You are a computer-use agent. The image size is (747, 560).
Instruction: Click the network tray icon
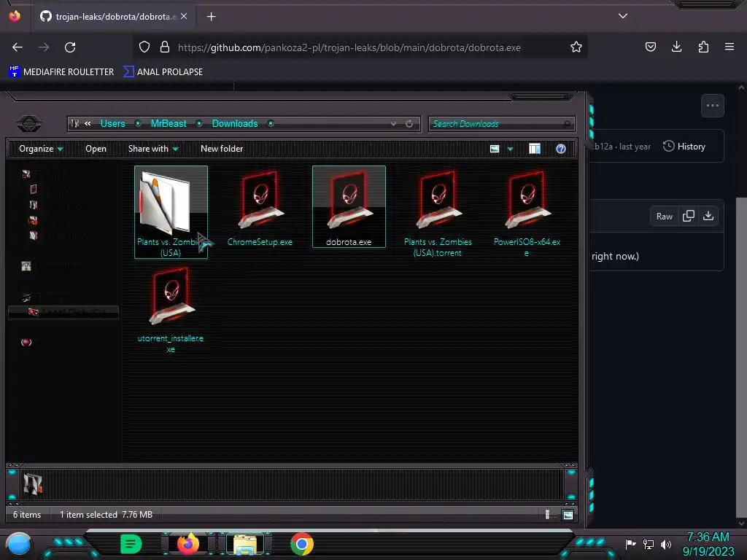(x=649, y=544)
